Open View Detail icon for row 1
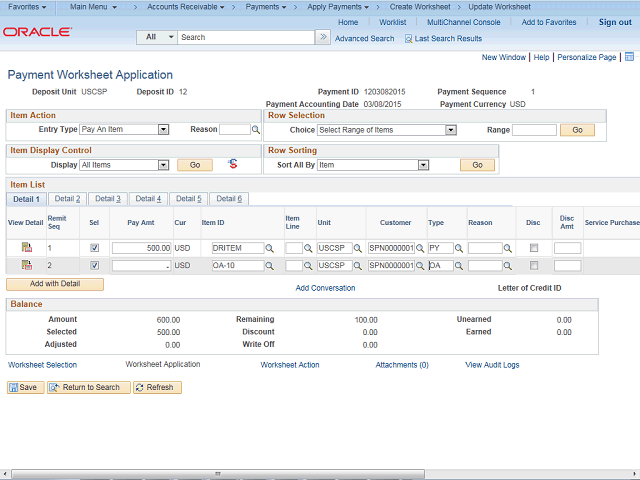 tap(27, 247)
